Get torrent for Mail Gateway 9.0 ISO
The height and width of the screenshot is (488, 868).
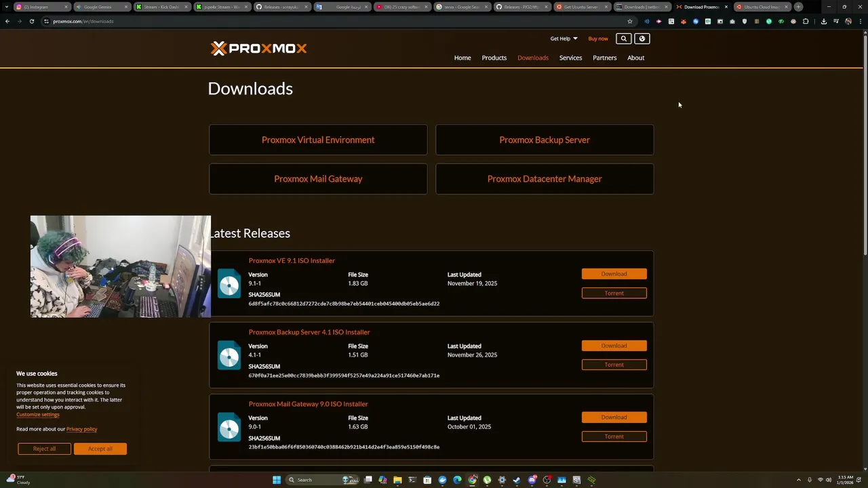[x=614, y=436]
